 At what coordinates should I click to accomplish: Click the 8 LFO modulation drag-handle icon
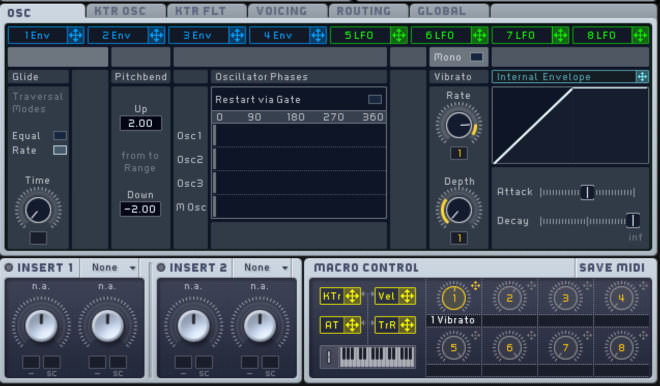coord(641,35)
